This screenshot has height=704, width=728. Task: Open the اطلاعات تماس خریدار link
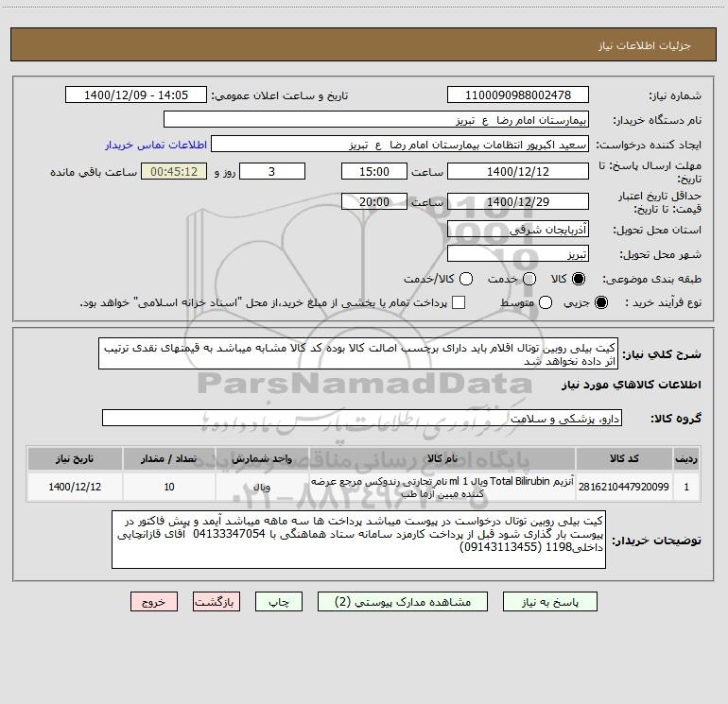point(156,145)
